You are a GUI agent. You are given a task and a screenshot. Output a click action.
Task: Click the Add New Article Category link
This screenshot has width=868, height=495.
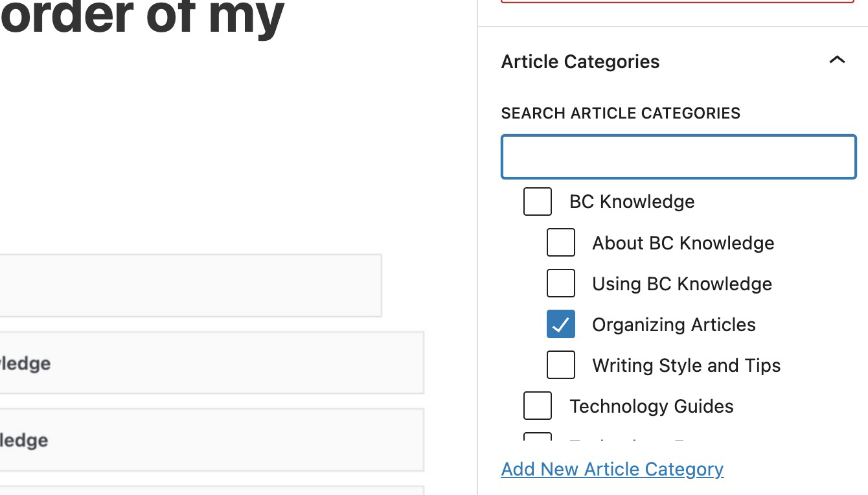[x=611, y=468]
